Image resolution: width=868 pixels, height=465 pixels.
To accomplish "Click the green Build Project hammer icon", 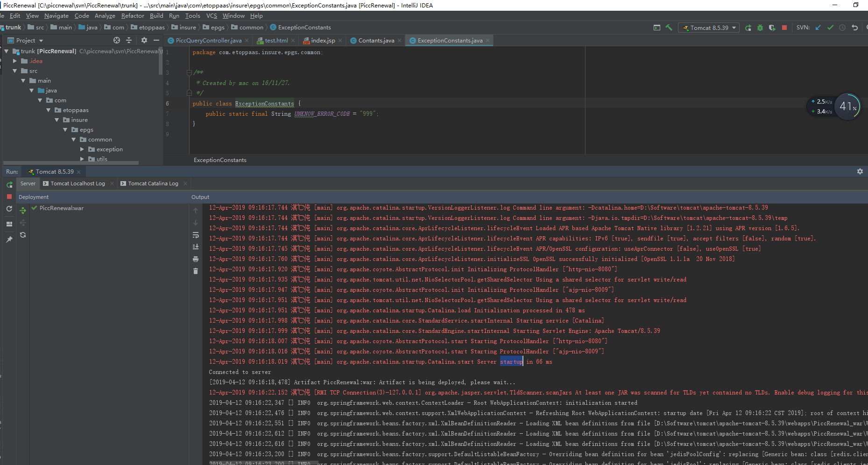I will coord(669,28).
